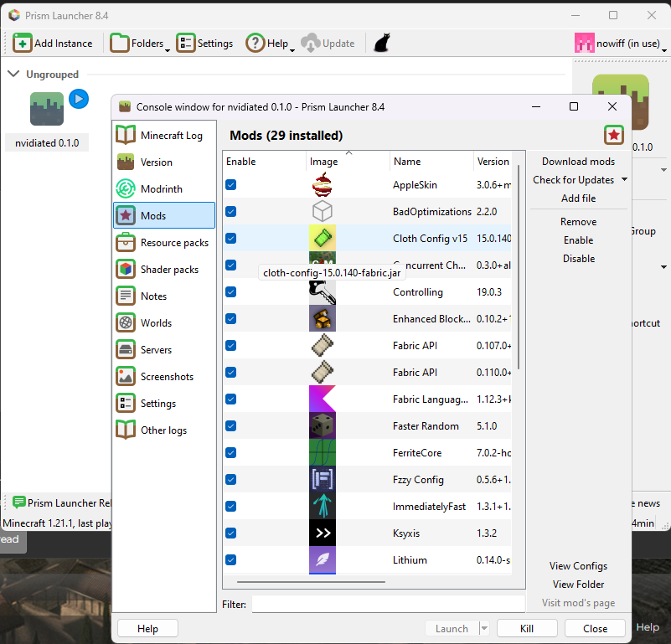Disable the Lithium mod checkbox
This screenshot has width=671, height=644.
(231, 560)
